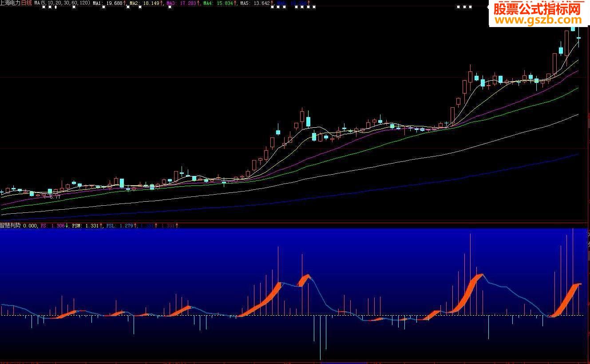Screen dimensions: 590x364
Task: Open the 智慧判势 indicator name
Action: pyautogui.click(x=11, y=226)
